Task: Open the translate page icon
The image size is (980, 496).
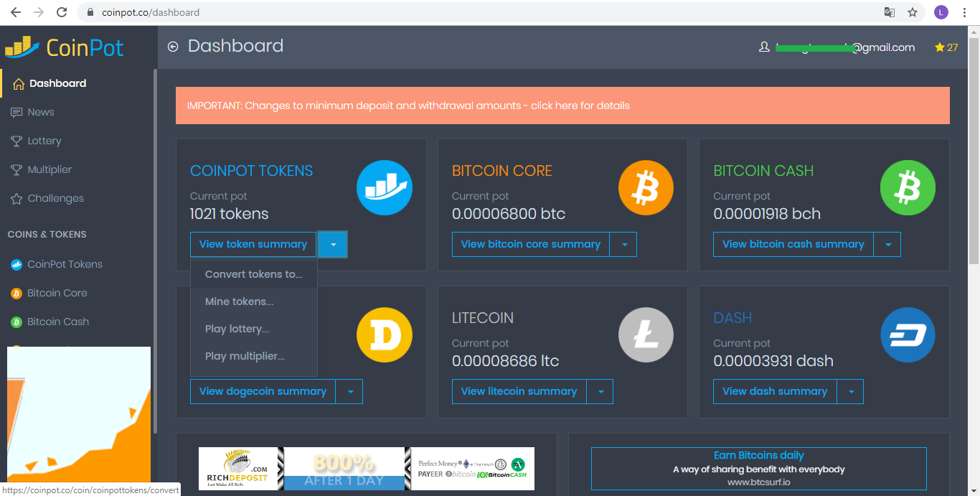Action: [890, 12]
